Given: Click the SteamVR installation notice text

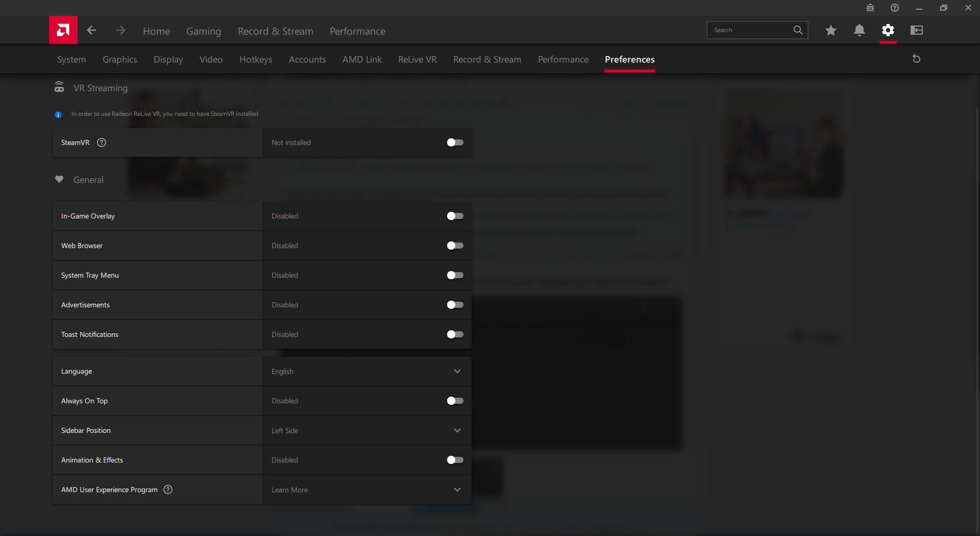Looking at the screenshot, I should pyautogui.click(x=165, y=114).
